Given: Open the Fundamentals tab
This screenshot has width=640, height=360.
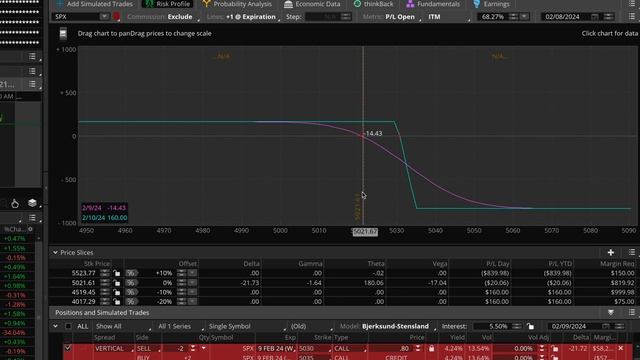Looking at the screenshot, I should tap(433, 4).
